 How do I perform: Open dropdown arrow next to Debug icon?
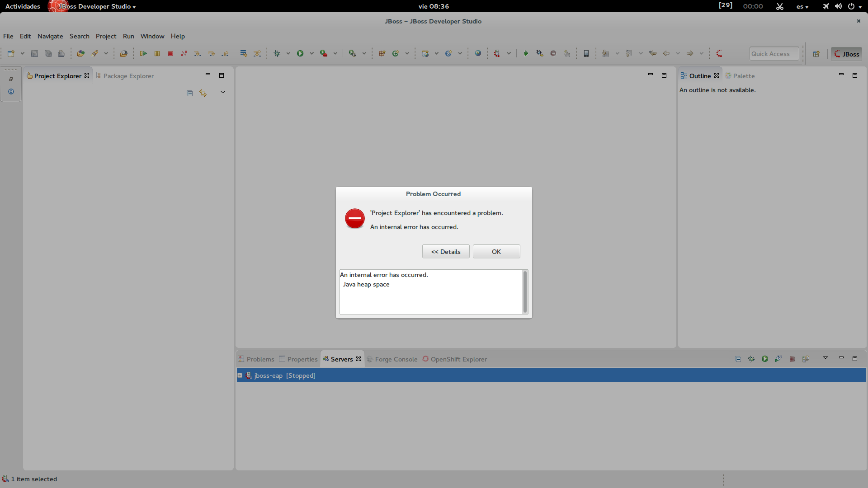click(x=288, y=53)
